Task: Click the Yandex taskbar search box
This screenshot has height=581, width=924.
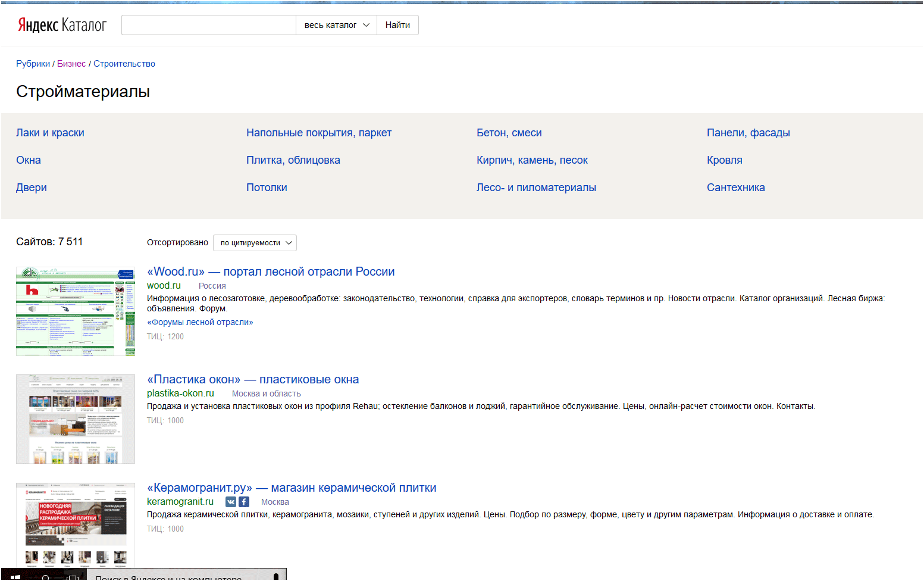Action: click(187, 576)
